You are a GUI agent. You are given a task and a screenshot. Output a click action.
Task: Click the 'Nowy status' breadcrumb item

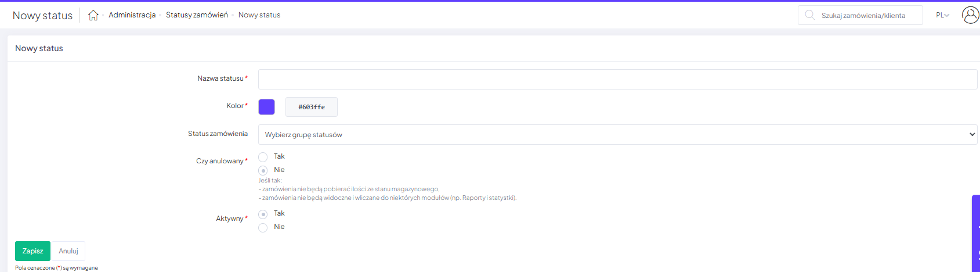[x=259, y=15]
